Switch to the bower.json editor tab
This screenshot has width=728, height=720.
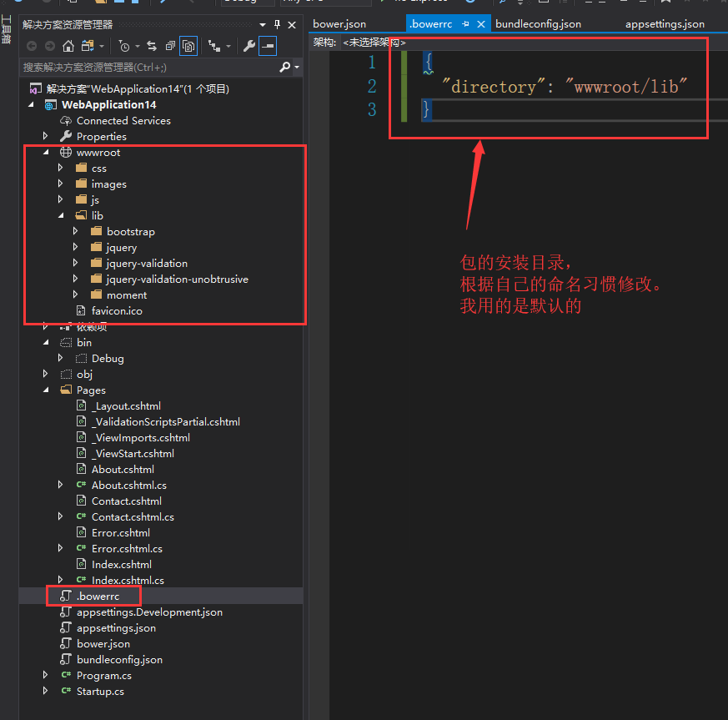click(x=339, y=24)
